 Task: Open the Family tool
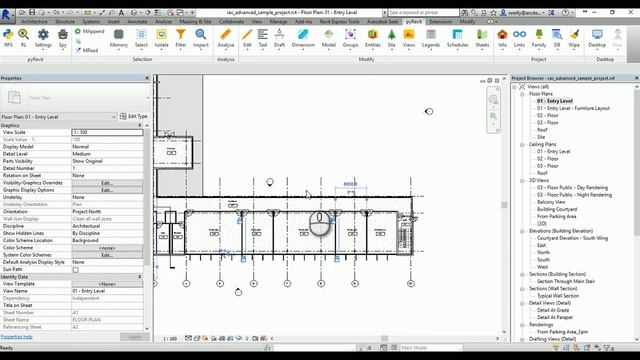[x=539, y=38]
